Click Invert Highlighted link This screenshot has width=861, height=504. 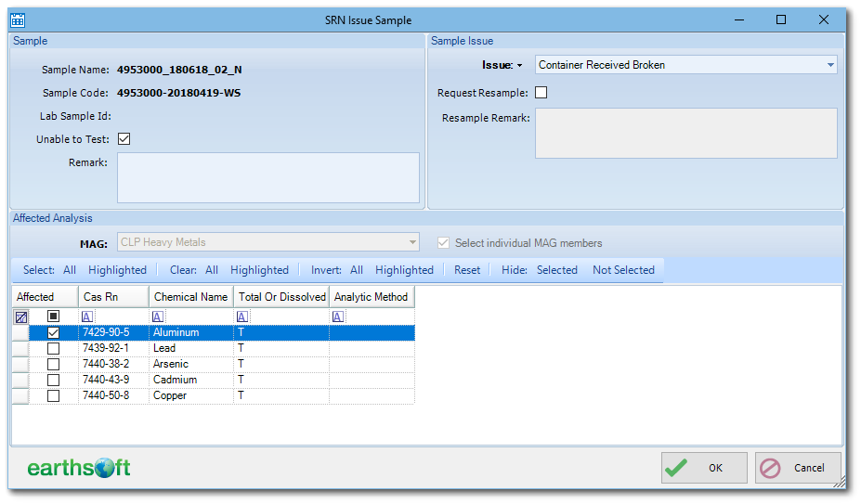pos(404,270)
